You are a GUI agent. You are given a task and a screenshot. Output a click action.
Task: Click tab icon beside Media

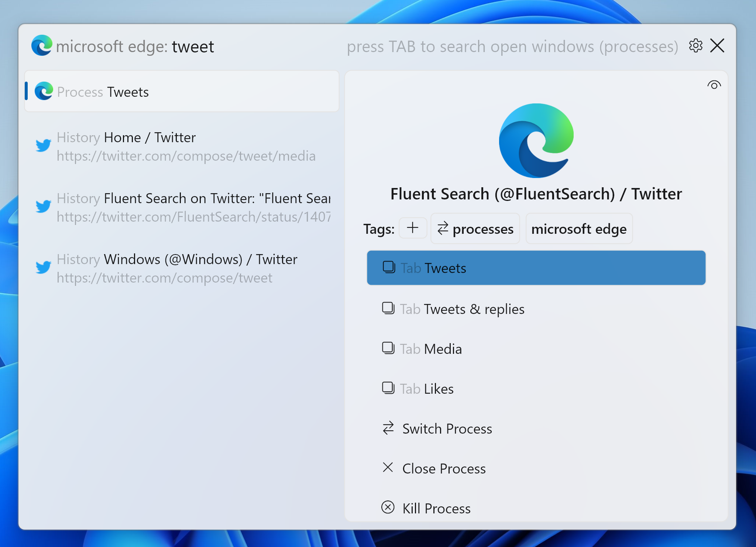pos(388,348)
